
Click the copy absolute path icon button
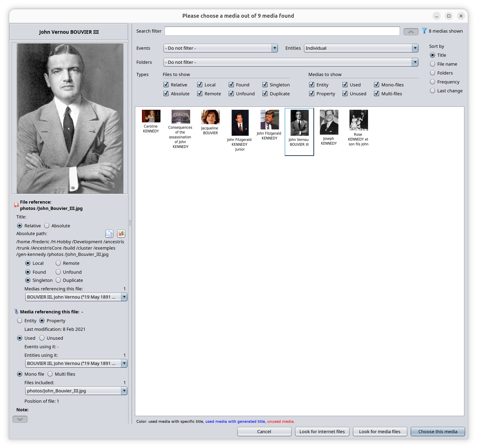[109, 233]
